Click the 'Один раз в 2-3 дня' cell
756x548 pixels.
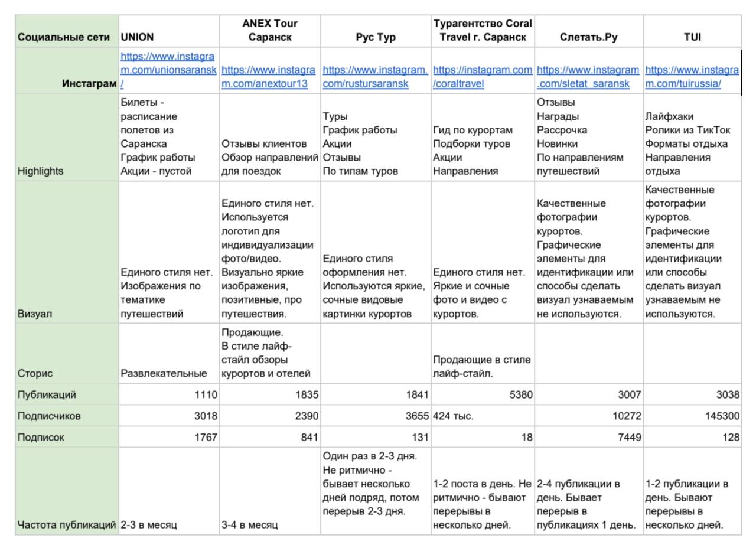[376, 491]
